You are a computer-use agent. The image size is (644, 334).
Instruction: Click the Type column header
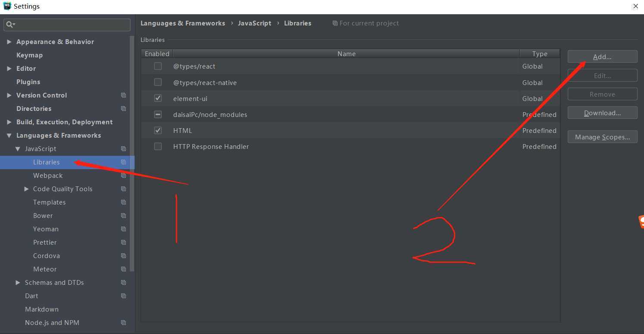(x=540, y=54)
